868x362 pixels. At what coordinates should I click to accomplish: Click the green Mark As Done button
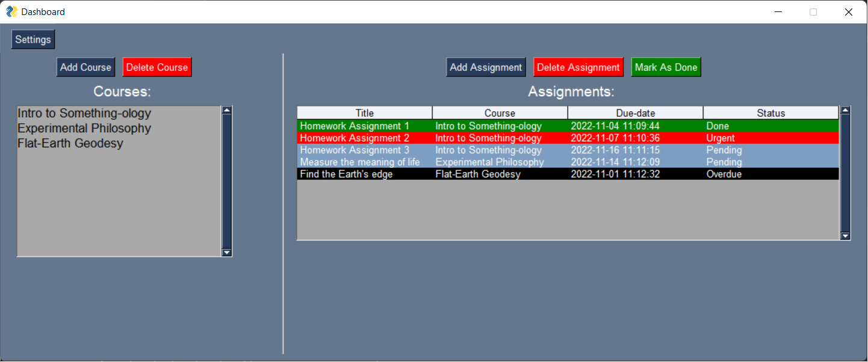666,67
